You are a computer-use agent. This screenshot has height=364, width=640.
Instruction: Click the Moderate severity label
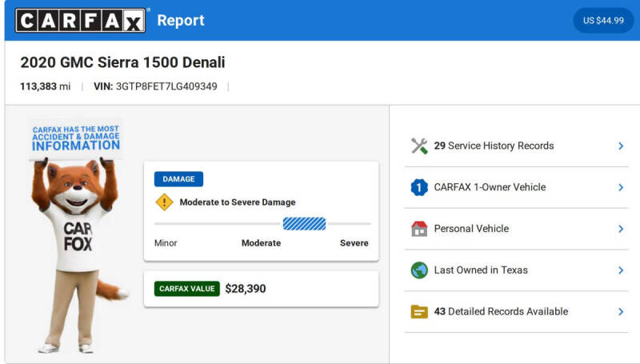point(262,243)
